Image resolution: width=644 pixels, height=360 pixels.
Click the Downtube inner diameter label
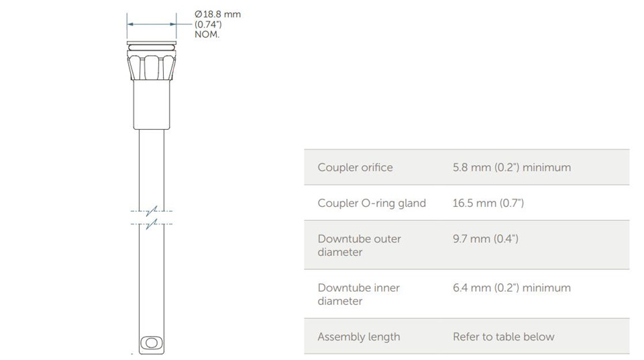coord(358,294)
